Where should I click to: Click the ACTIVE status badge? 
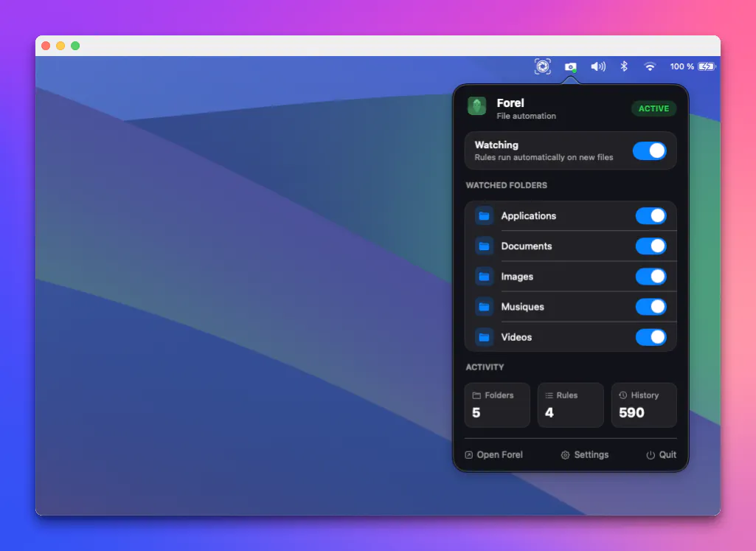click(x=653, y=108)
